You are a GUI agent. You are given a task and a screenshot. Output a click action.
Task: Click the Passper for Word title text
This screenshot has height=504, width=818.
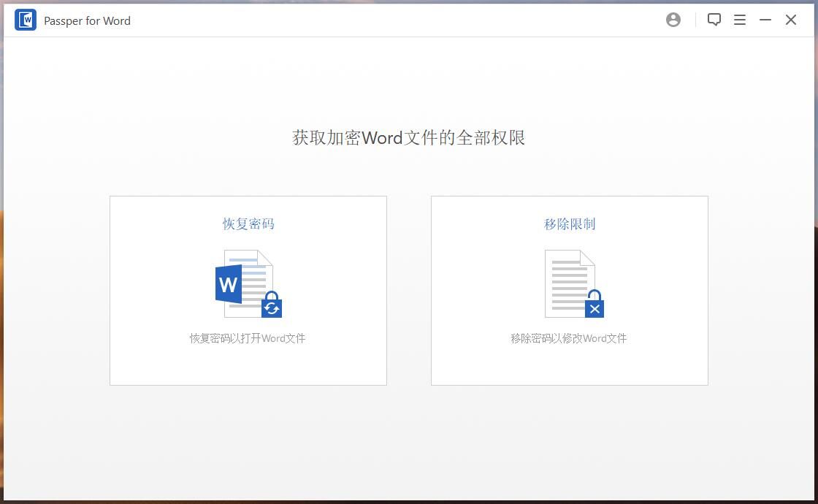pyautogui.click(x=87, y=20)
